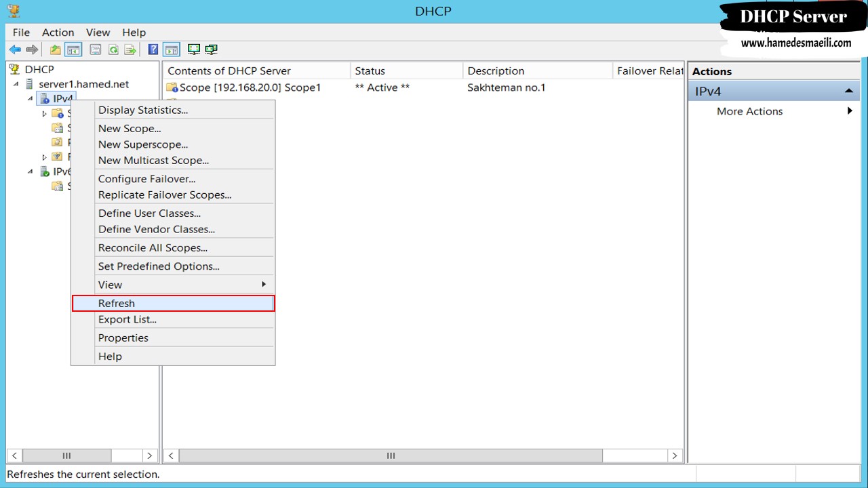Viewport: 868px width, 488px height.
Task: Choose Export List... from the context menu
Action: (173, 319)
